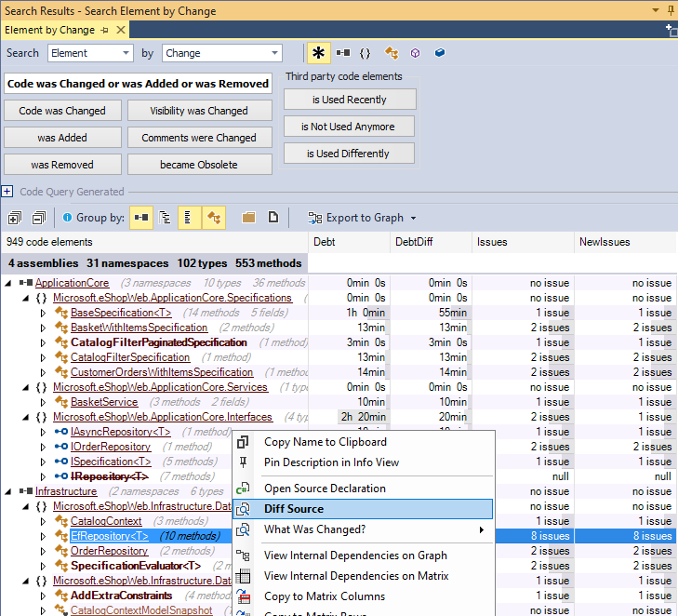
Task: Pin the Element by Change tab
Action: 104,31
